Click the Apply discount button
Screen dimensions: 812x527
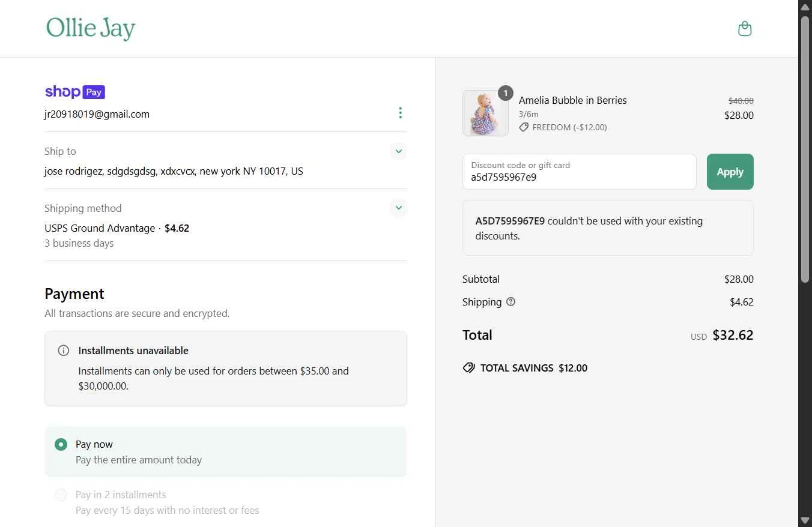(730, 172)
